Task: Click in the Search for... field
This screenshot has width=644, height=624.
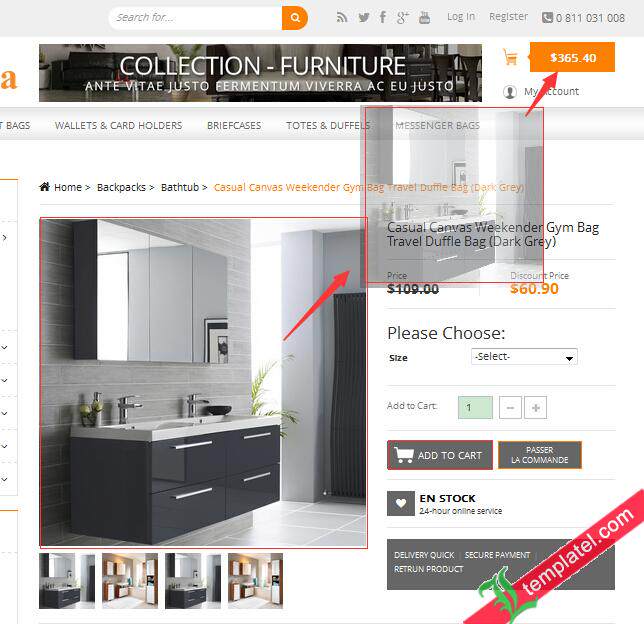Action: (x=196, y=18)
